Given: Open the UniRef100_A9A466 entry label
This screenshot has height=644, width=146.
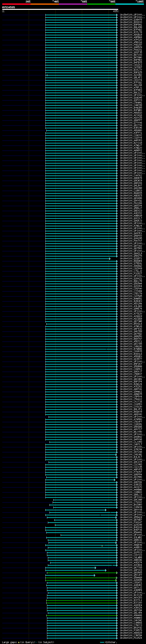Looking at the screenshot, I should 131,615.
